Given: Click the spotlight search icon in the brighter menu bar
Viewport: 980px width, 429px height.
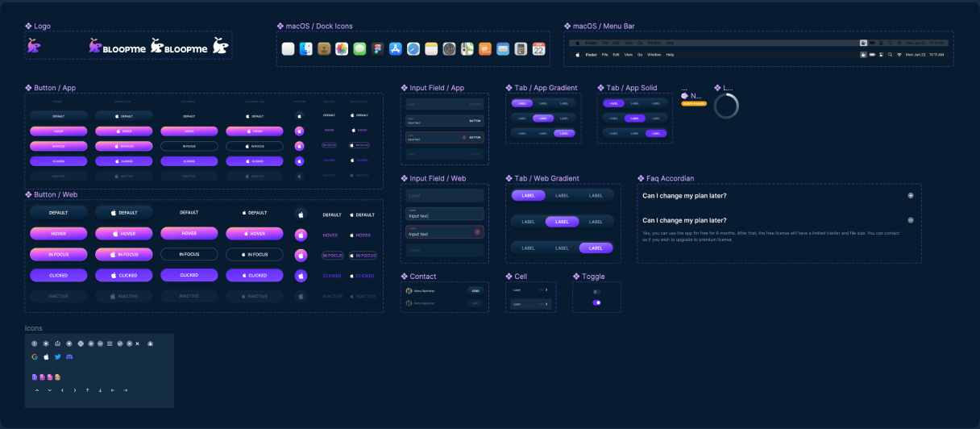Looking at the screenshot, I should click(x=890, y=55).
